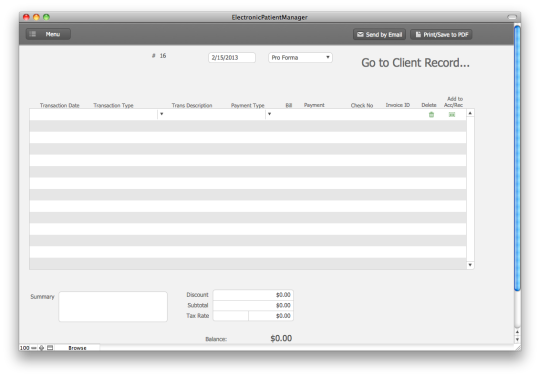Toggle the status toolbar icon
The width and height of the screenshot is (540, 377).
point(50,348)
